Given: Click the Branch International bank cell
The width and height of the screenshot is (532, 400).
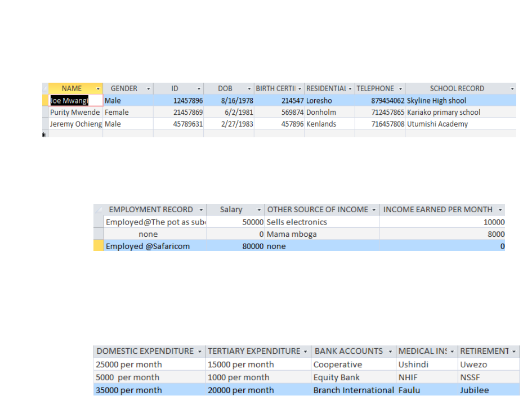Looking at the screenshot, I should (x=354, y=390).
